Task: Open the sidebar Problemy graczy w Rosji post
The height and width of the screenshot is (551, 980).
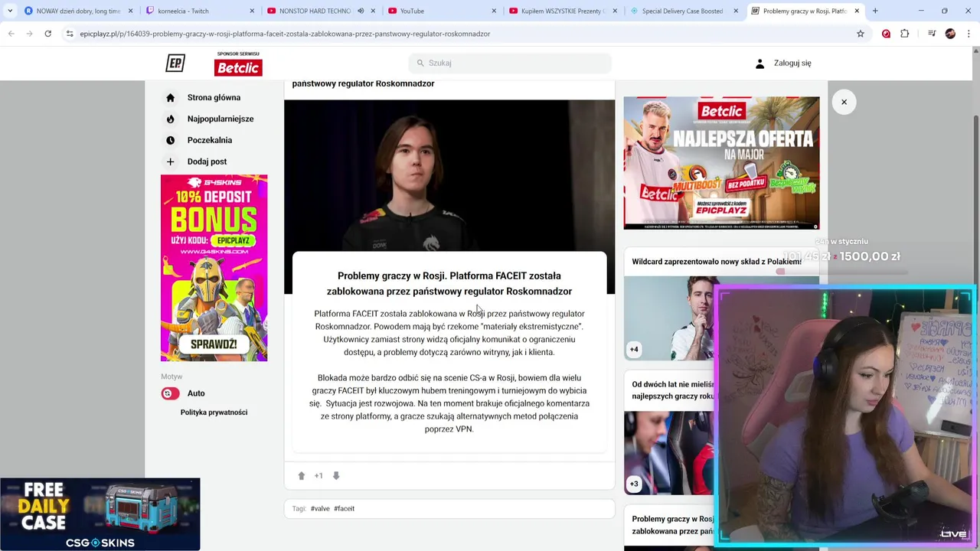Action: click(x=672, y=525)
